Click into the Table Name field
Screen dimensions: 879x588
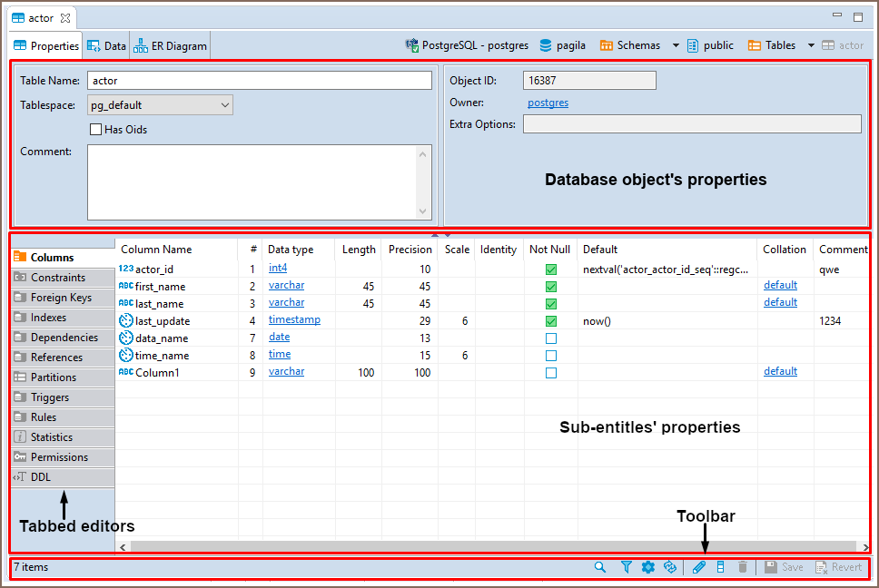pyautogui.click(x=259, y=81)
